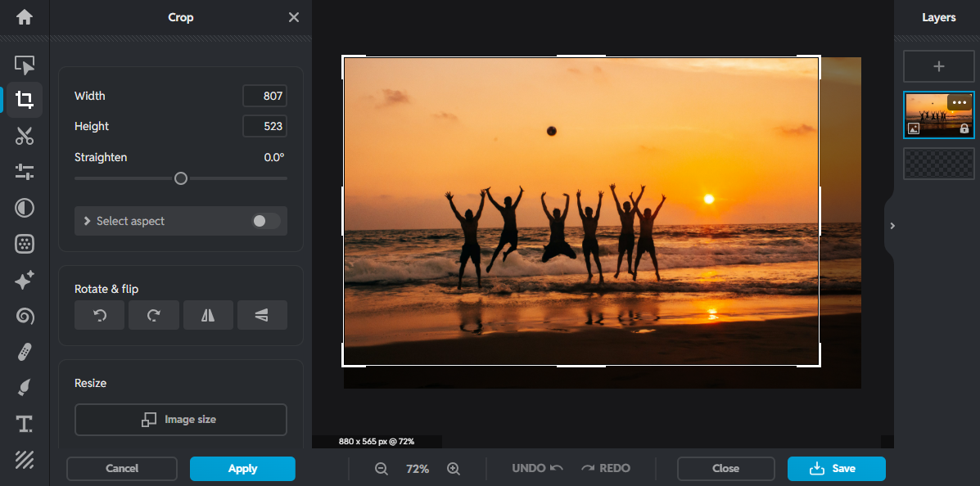Image resolution: width=980 pixels, height=486 pixels.
Task: Apply the current crop
Action: click(242, 469)
